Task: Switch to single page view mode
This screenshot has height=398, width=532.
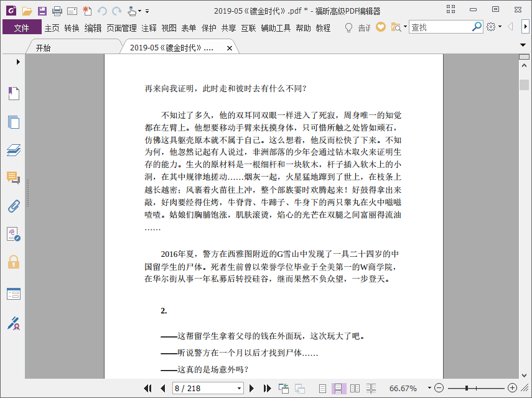Action: tap(322, 389)
